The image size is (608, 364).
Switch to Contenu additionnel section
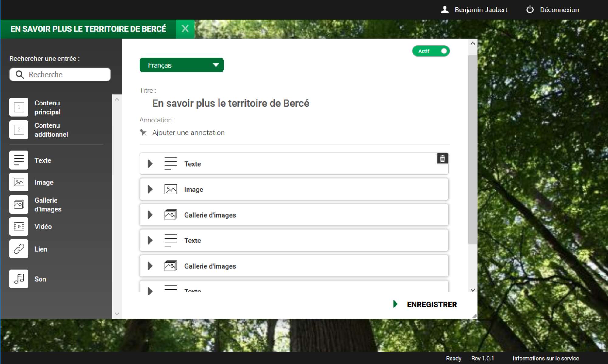pos(19,130)
